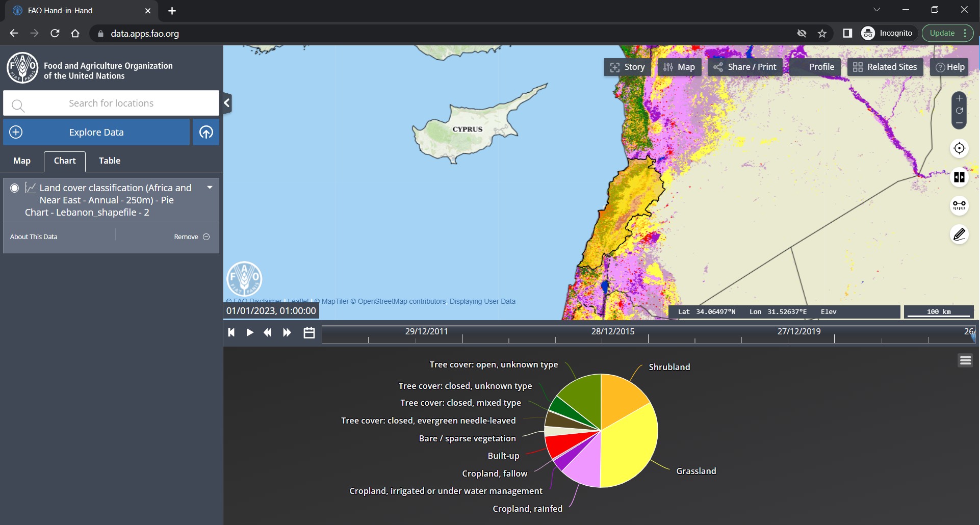Expand the Land cover classification dropdown arrow
Image resolution: width=980 pixels, height=525 pixels.
(210, 188)
